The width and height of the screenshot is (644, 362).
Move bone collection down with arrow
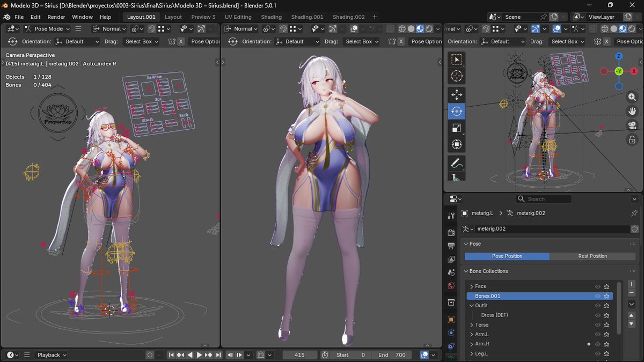tap(632, 324)
